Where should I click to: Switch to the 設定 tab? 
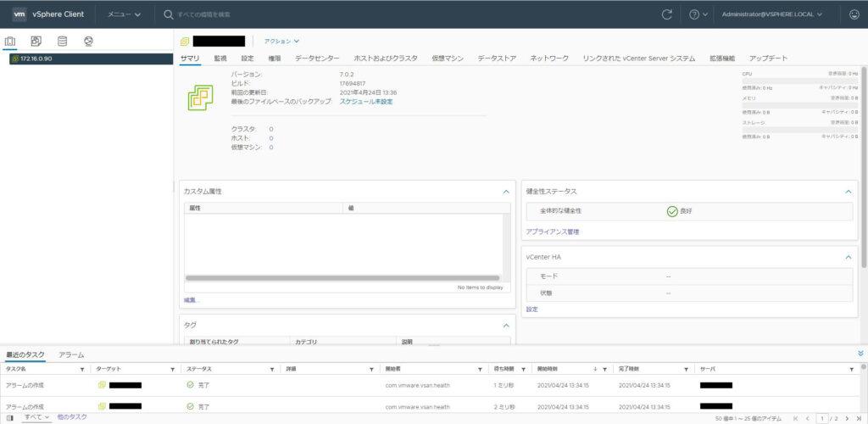pos(248,59)
